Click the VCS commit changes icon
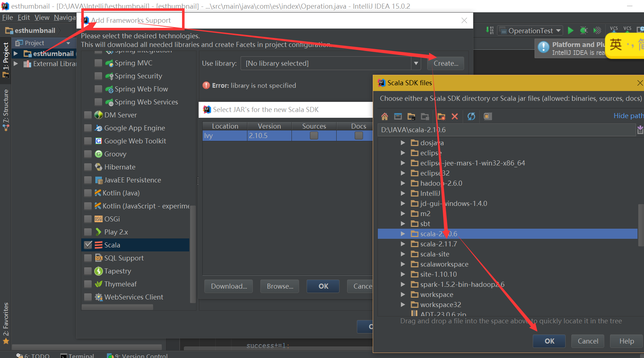Viewport: 644px width, 358px height. pyautogui.click(x=627, y=30)
